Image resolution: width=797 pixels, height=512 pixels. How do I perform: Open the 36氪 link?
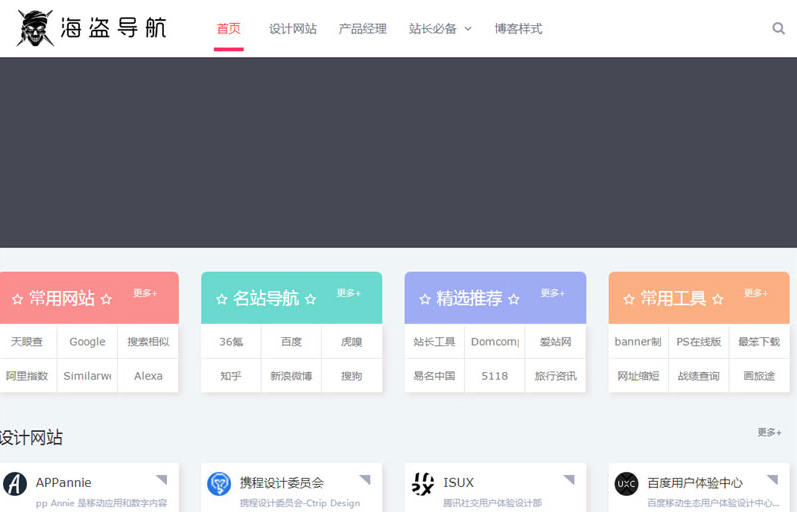231,342
